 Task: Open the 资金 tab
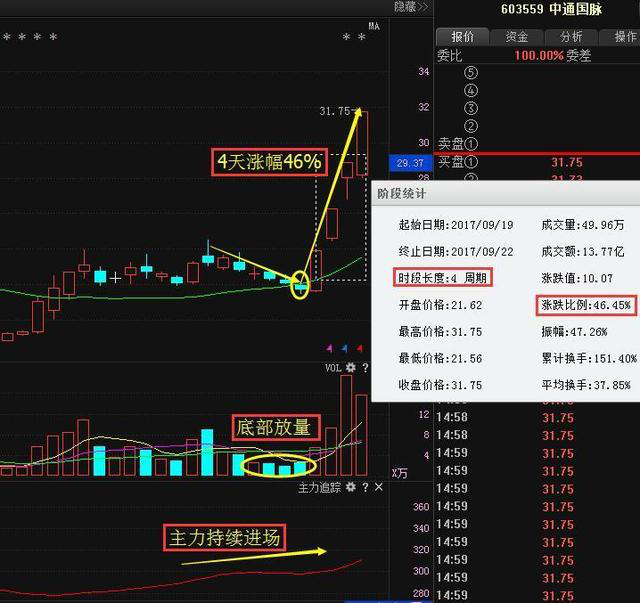point(516,36)
